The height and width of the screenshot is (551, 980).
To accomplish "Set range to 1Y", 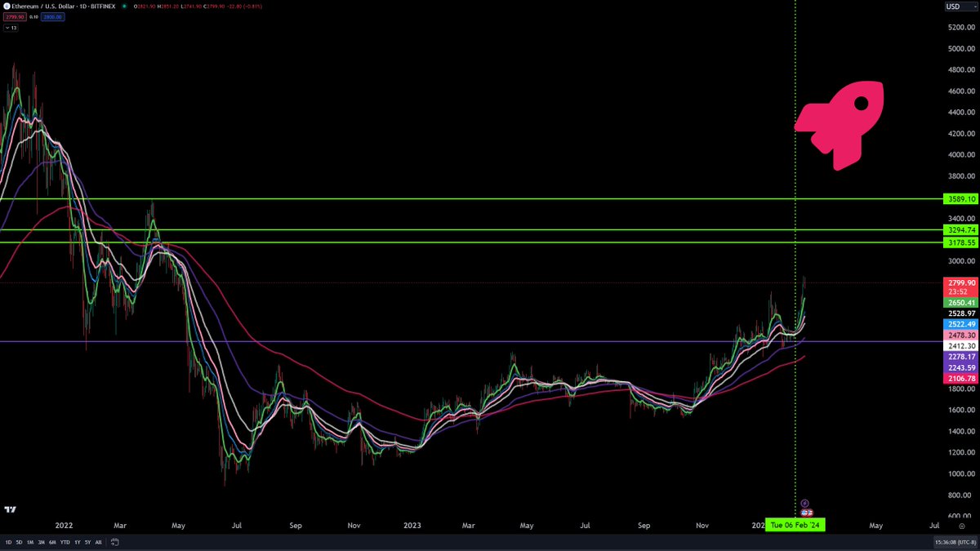I will click(x=77, y=542).
